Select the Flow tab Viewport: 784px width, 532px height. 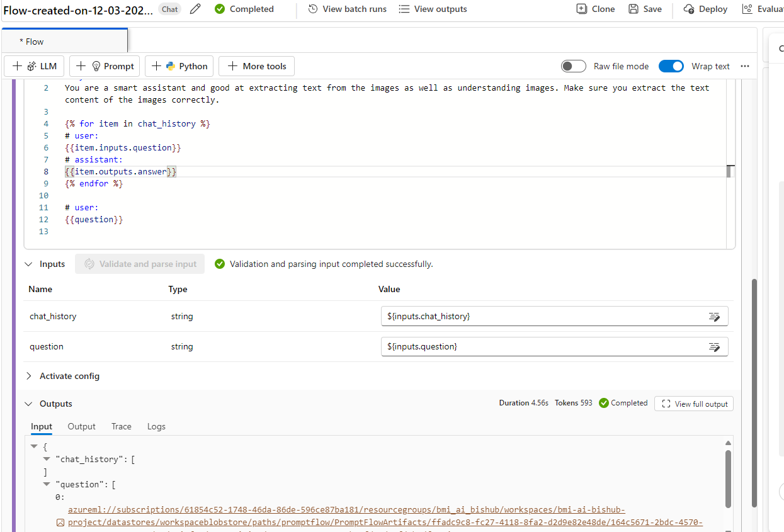coord(64,41)
